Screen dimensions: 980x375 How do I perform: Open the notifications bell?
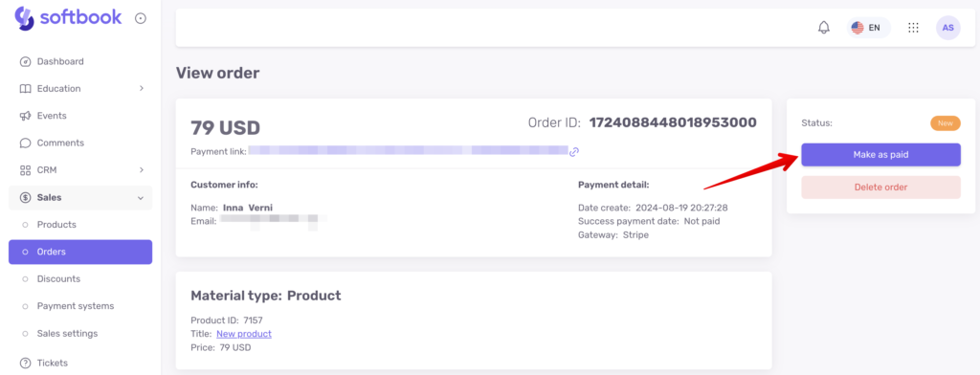824,28
